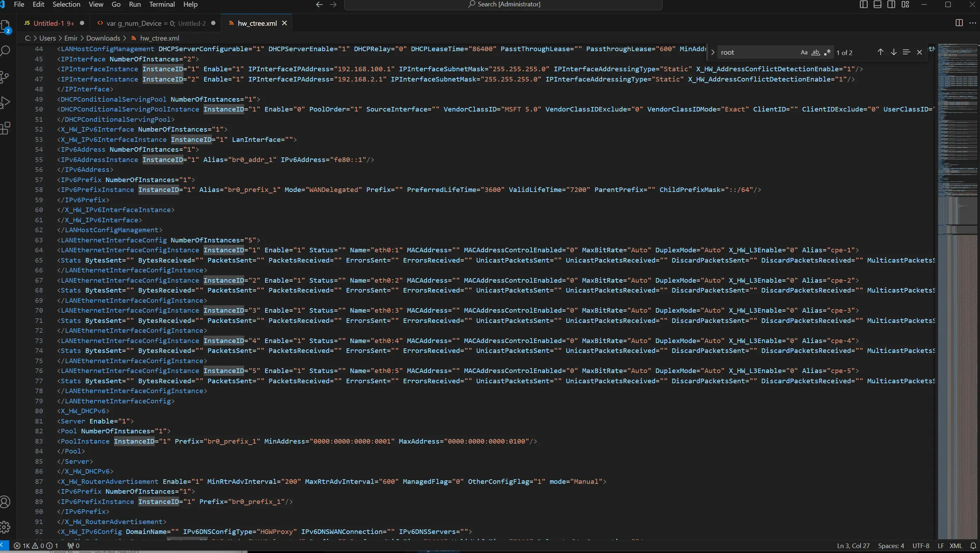Open the Terminal menu
This screenshot has width=980, height=553.
(162, 5)
